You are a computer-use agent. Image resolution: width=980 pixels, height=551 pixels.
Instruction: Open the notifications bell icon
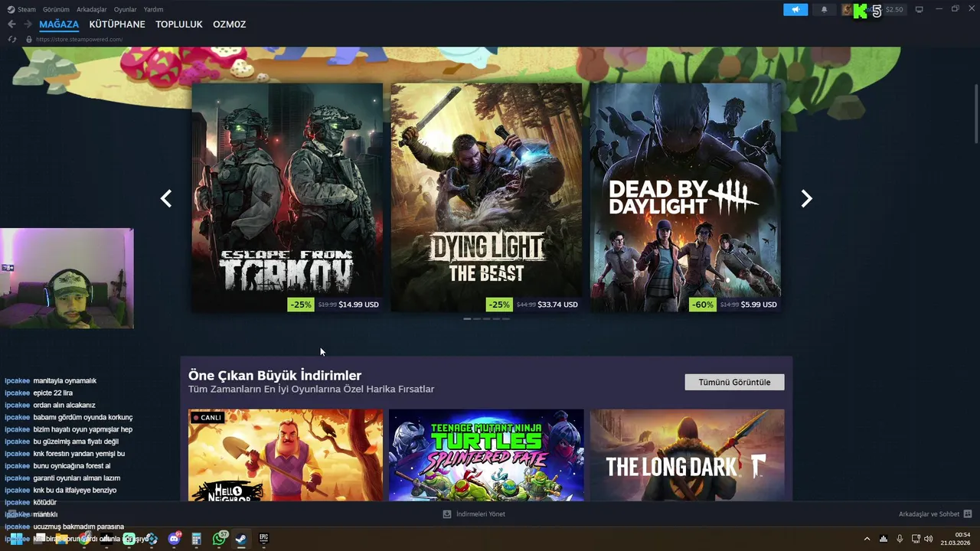coord(825,9)
